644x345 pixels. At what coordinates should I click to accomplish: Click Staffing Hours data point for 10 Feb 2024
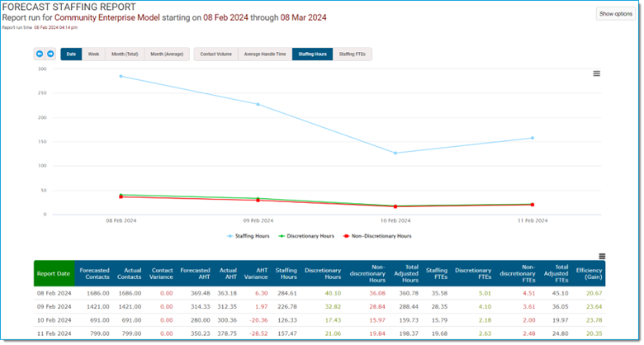click(x=395, y=154)
